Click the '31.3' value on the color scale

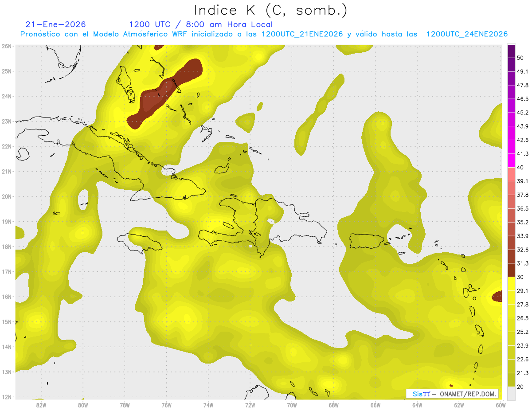(522, 263)
